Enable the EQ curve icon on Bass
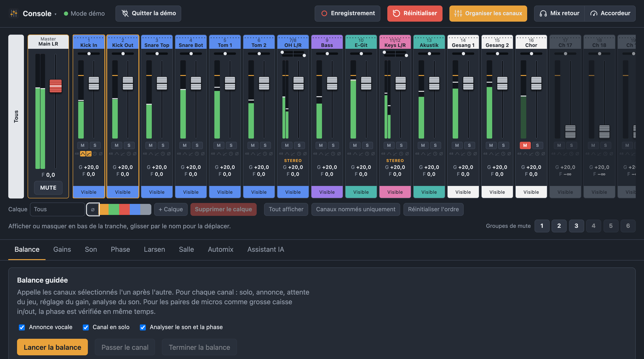 click(x=321, y=154)
